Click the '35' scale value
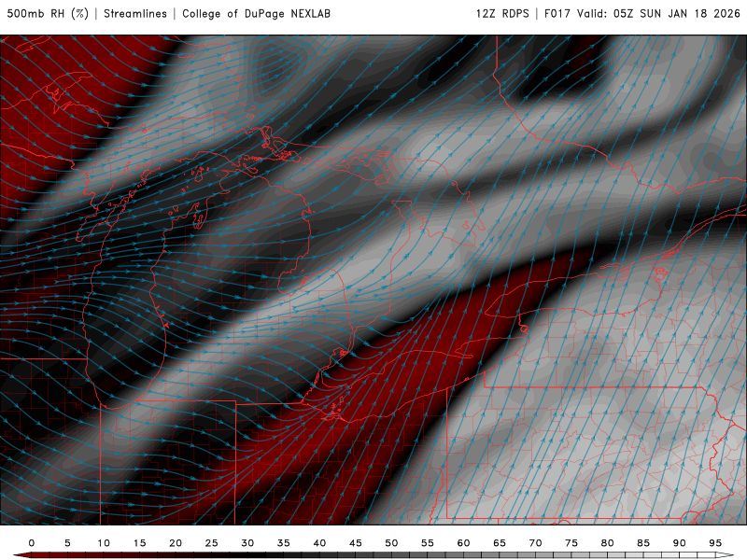The width and height of the screenshot is (747, 560). pos(284,543)
